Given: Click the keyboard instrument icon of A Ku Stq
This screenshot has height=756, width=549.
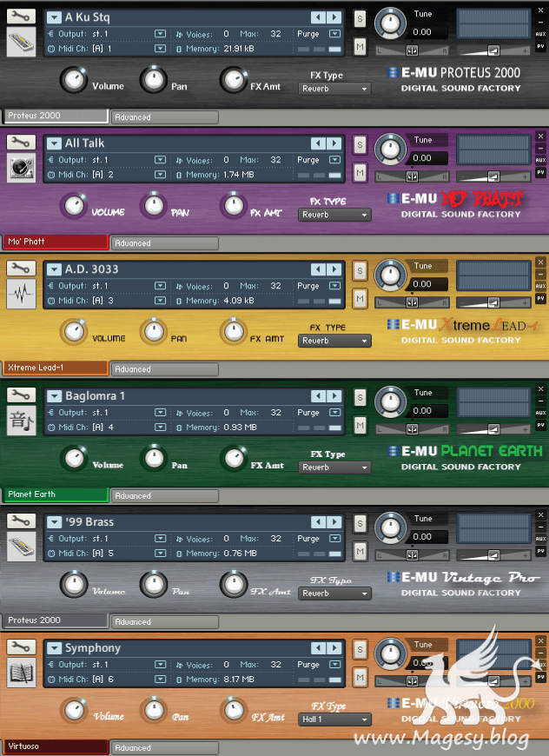Looking at the screenshot, I should (21, 42).
